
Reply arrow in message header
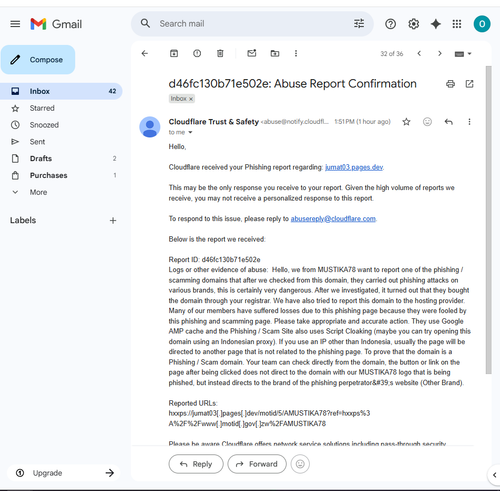point(448,122)
